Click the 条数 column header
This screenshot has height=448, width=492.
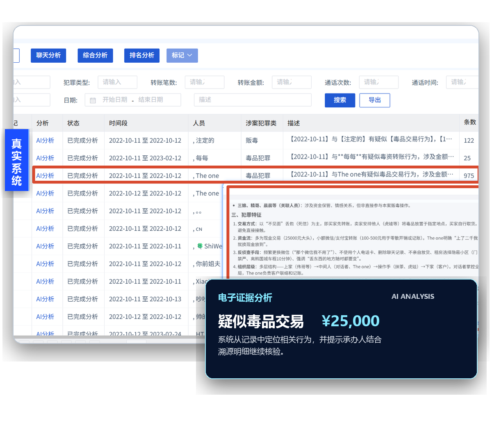[x=470, y=122]
